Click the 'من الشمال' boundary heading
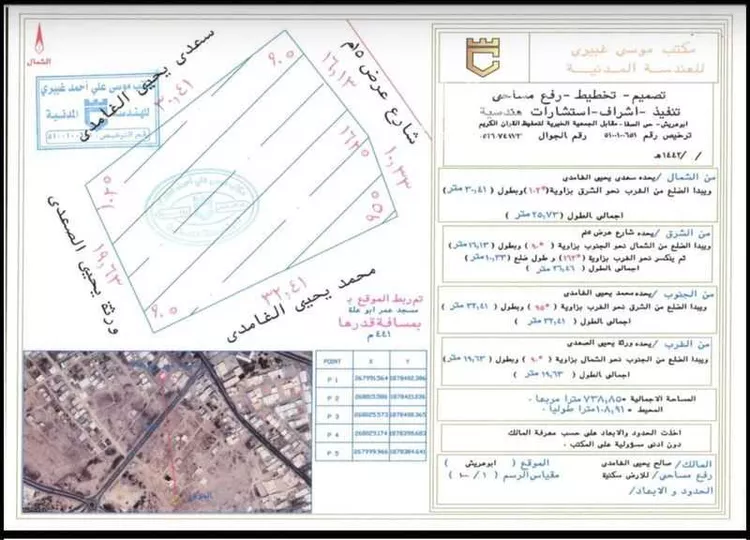Screen dimensions: 750x540 click(692, 177)
